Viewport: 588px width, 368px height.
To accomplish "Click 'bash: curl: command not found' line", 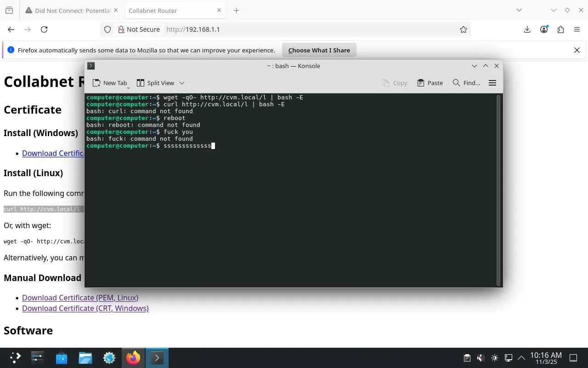I will pos(140,111).
